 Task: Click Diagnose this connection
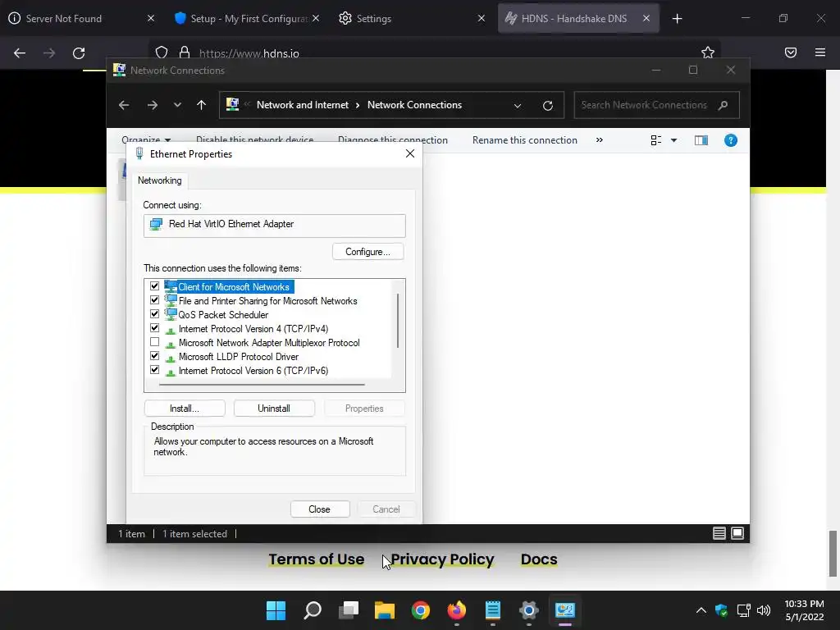[x=393, y=140]
